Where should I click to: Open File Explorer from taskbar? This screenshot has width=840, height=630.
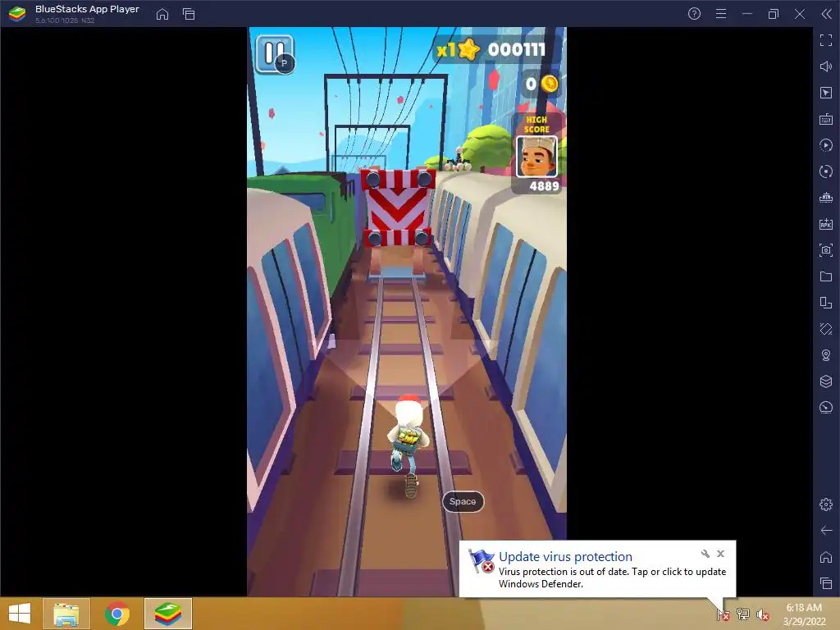(66, 614)
